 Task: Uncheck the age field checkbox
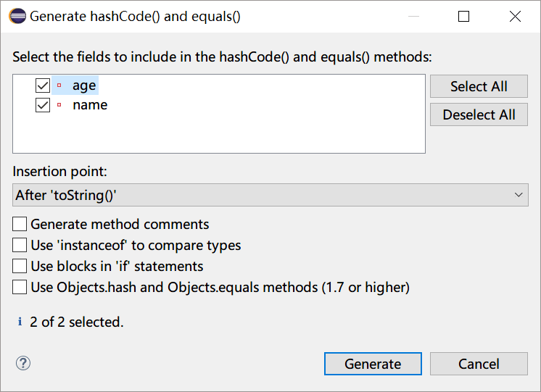pos(43,86)
